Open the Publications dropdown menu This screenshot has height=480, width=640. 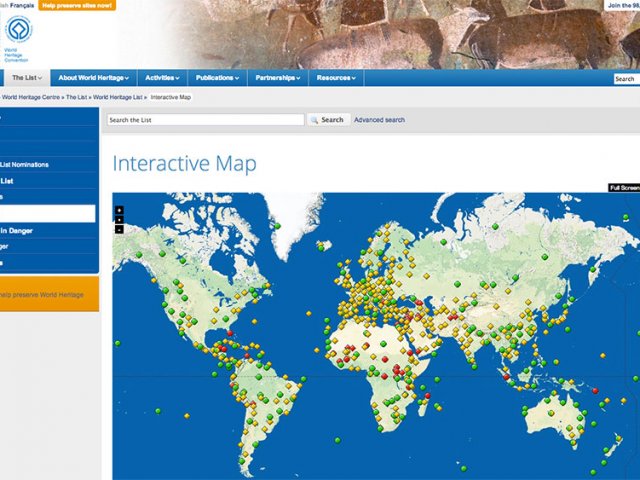(217, 78)
